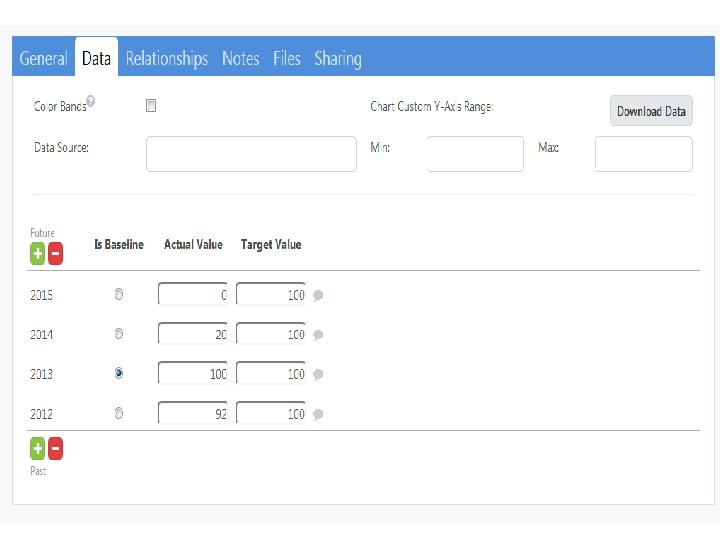
Task: Open comment bubble for 2013 row
Action: coord(318,374)
